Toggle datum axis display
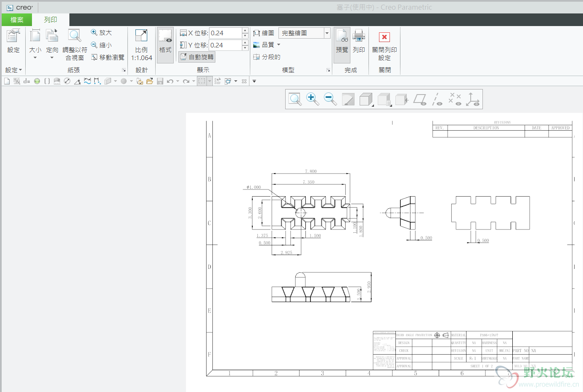 pos(437,99)
